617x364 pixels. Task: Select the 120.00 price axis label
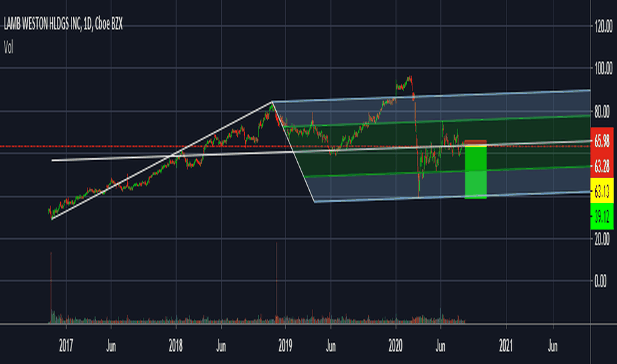(x=603, y=26)
